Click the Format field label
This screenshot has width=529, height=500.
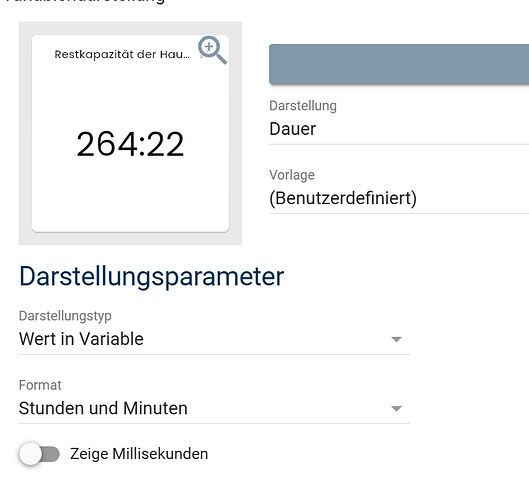click(40, 385)
